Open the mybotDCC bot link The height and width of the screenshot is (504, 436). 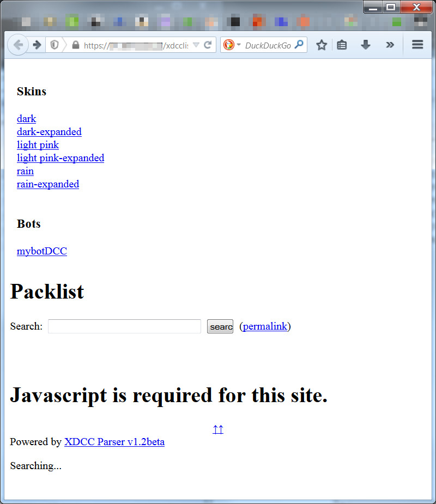pyautogui.click(x=42, y=251)
